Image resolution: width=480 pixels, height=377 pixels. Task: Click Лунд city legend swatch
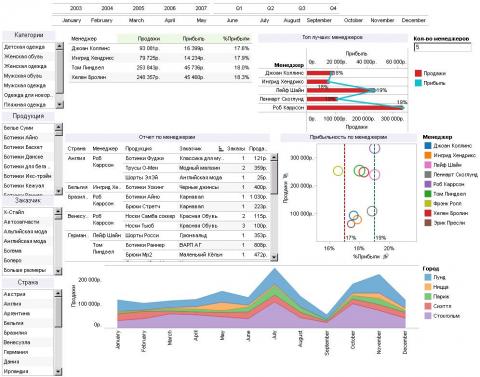pos(428,277)
